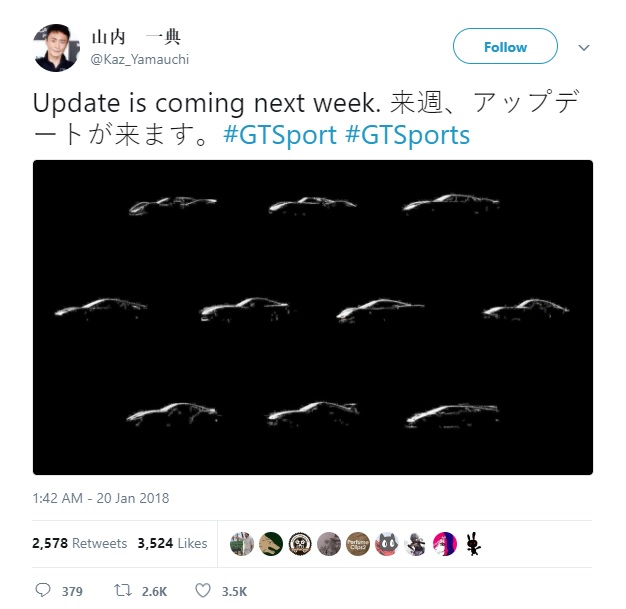This screenshot has width=626, height=609.
Task: Open the @Kaz_Yamauchi handle link
Action: (140, 60)
